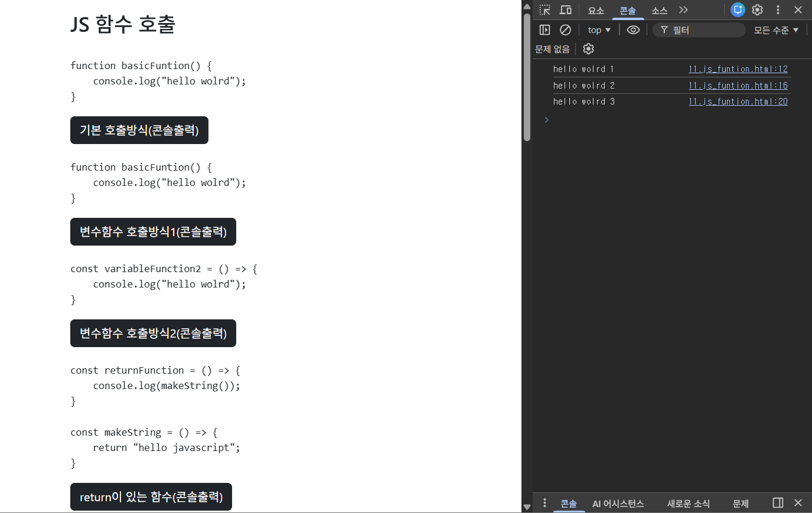812x513 pixels.
Task: Click the blue AI assistance icon
Action: click(x=738, y=10)
